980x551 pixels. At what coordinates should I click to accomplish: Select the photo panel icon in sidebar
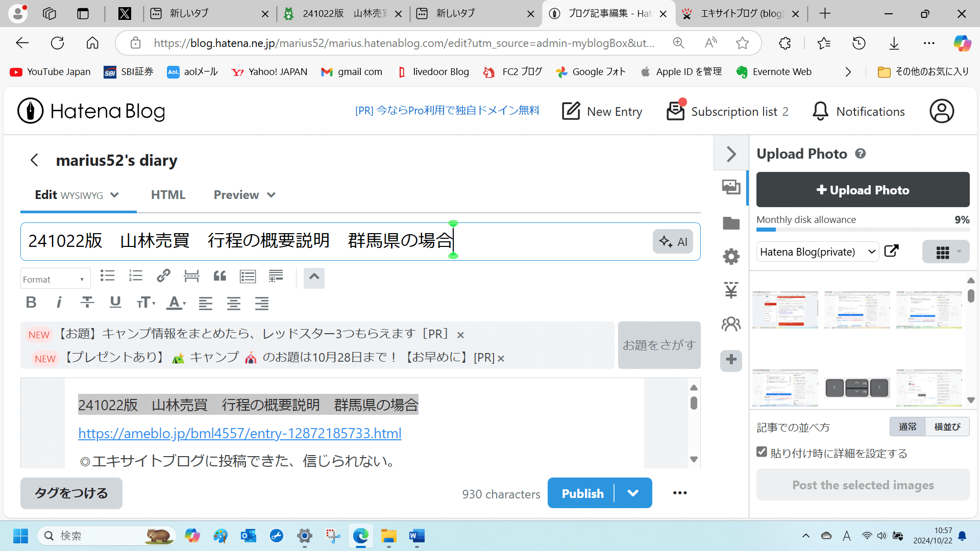[x=730, y=187]
